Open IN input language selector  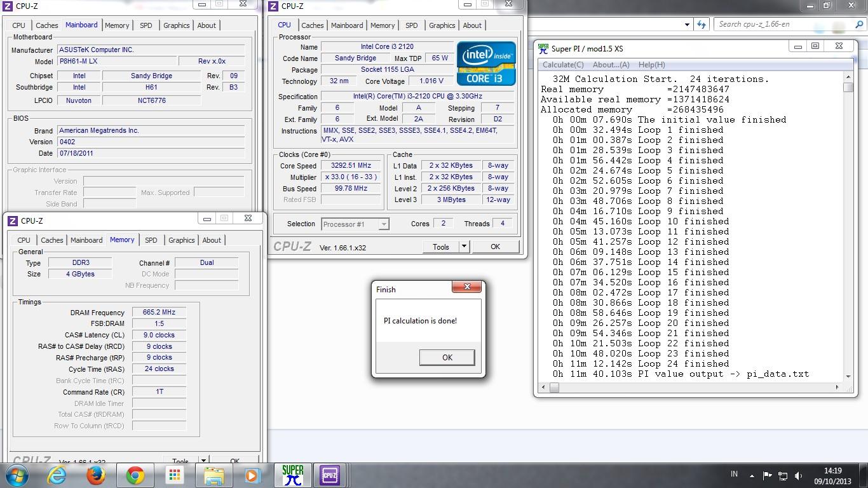coord(735,474)
